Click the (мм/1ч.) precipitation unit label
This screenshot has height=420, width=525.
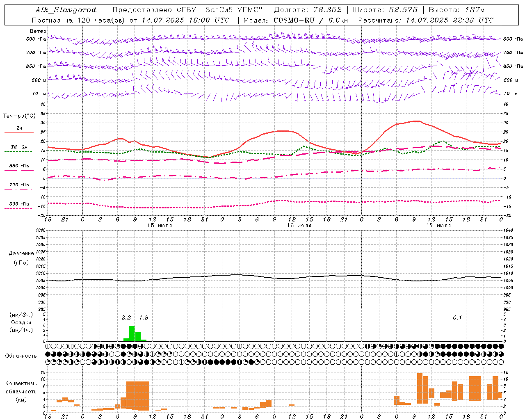click(21, 330)
